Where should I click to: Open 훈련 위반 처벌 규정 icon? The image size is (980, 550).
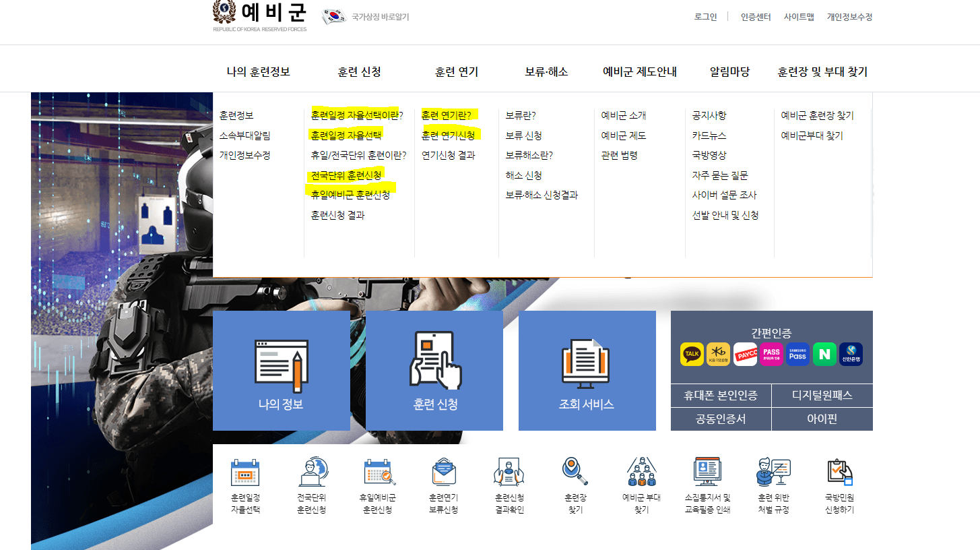point(773,472)
